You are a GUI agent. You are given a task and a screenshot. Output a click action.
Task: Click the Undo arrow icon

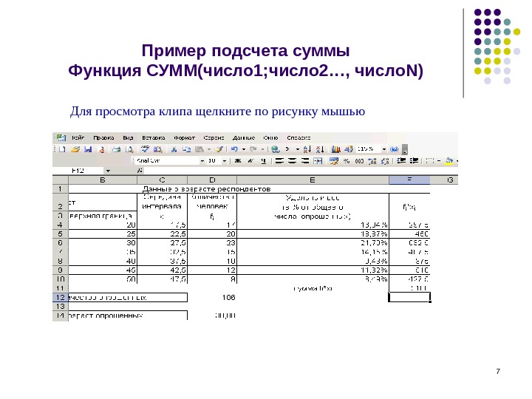coord(234,149)
